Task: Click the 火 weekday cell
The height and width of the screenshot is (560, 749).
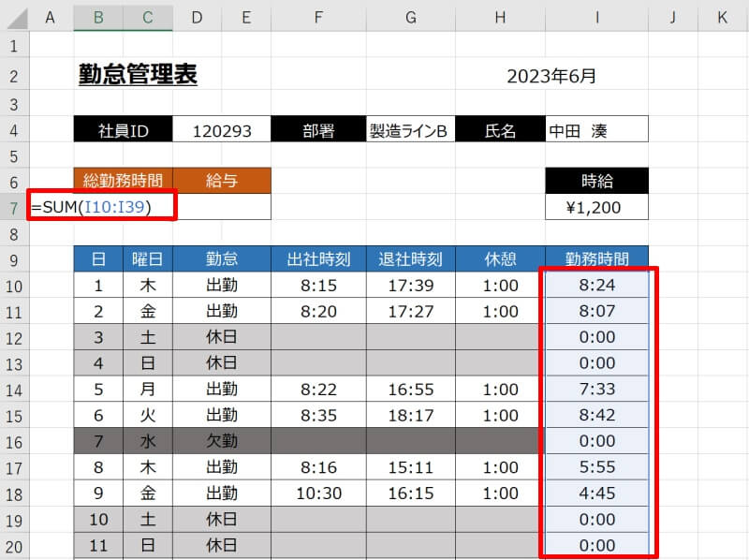Action: [x=148, y=415]
